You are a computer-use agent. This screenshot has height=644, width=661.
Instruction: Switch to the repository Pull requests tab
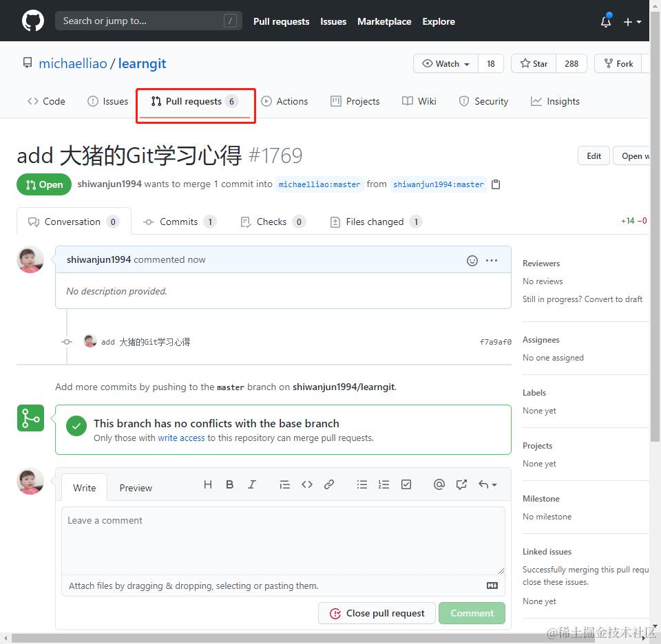pyautogui.click(x=195, y=101)
